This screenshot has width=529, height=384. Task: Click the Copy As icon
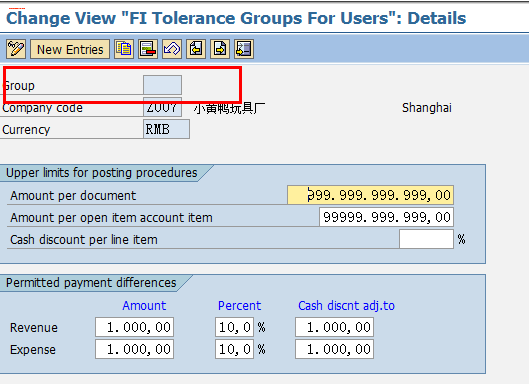(x=124, y=49)
